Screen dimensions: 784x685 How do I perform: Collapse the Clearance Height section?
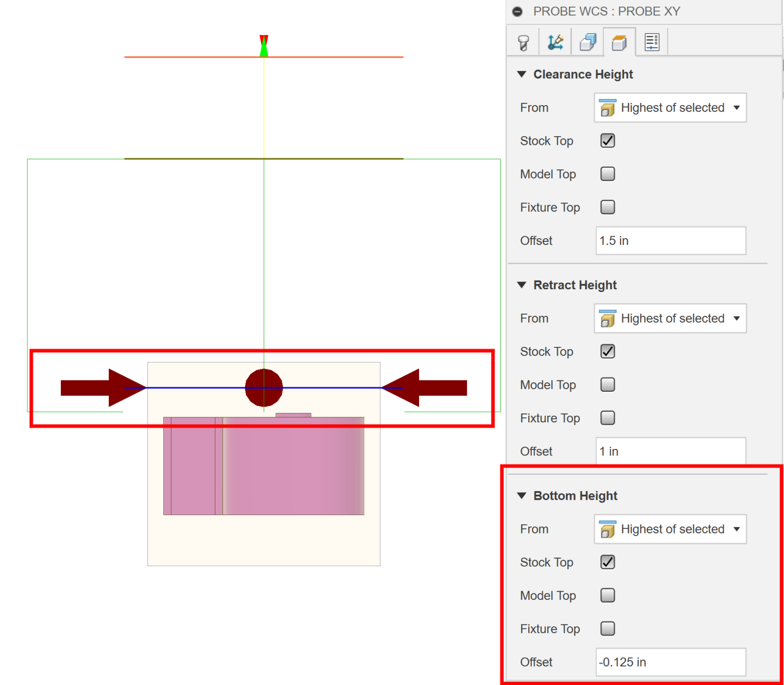[x=522, y=74]
